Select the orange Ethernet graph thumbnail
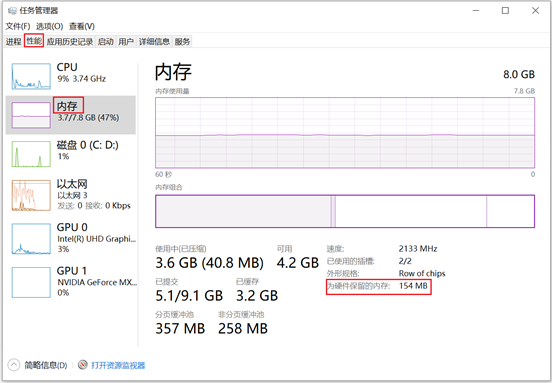 click(x=31, y=195)
